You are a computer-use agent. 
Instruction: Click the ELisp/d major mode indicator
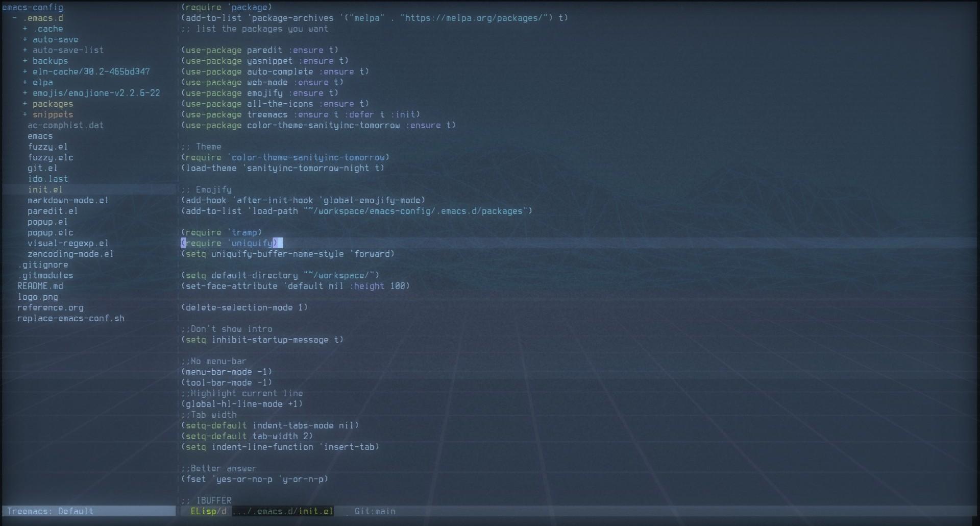(x=208, y=511)
